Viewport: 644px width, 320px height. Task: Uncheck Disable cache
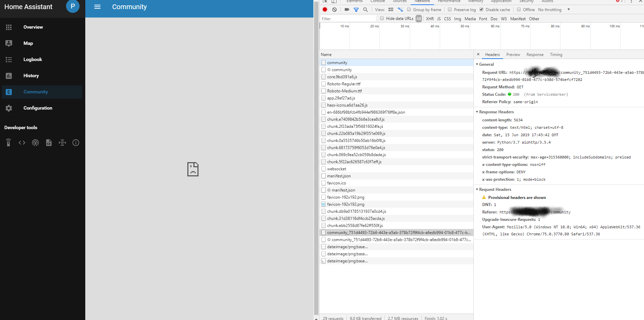482,9
